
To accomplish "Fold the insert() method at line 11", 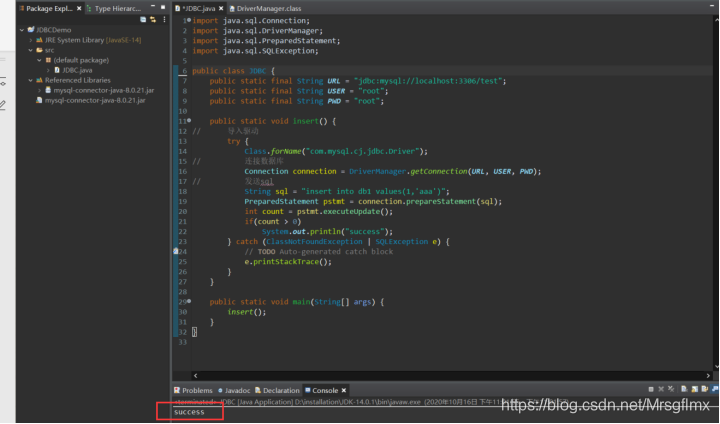I will pyautogui.click(x=189, y=120).
